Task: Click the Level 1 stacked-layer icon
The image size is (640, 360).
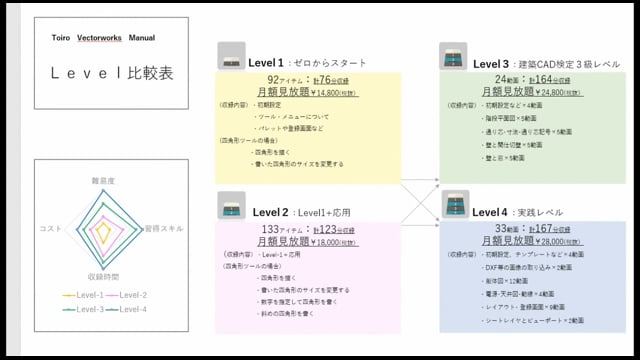Action: click(x=231, y=56)
